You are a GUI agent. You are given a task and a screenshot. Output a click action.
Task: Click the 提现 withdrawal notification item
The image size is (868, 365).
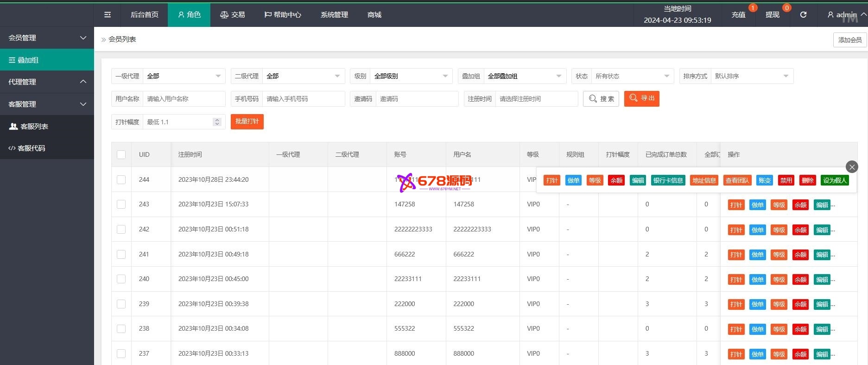click(x=772, y=15)
